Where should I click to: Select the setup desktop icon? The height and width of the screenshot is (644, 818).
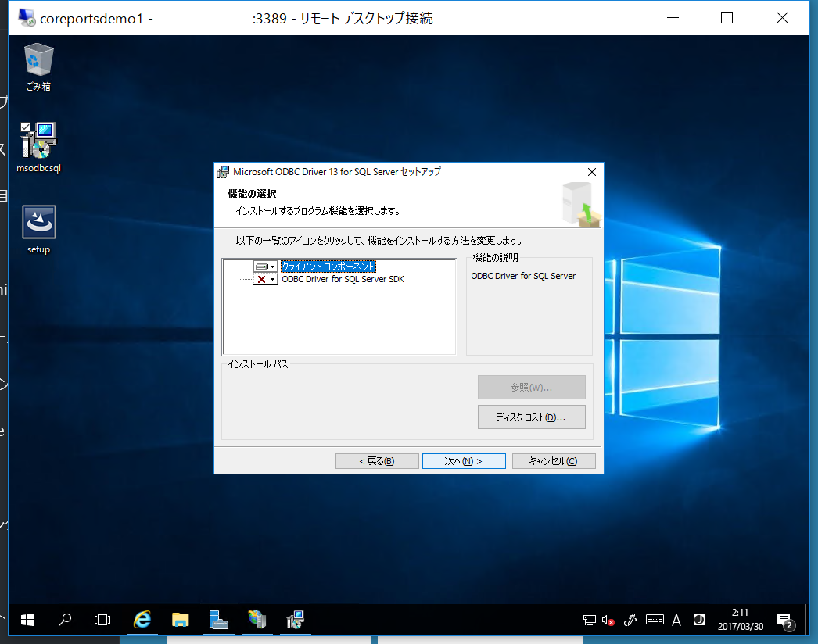(x=38, y=230)
